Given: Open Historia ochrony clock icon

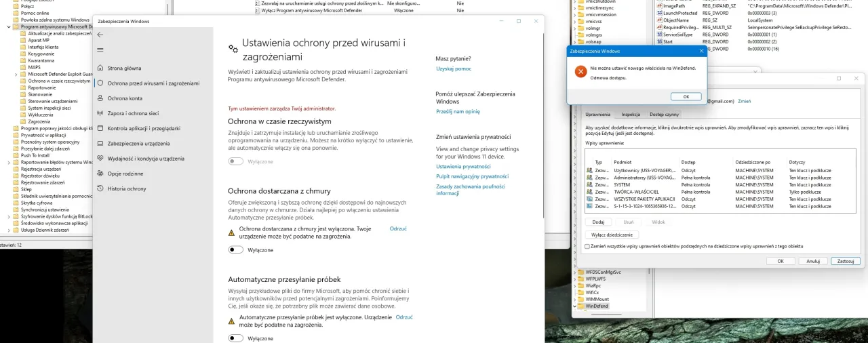Looking at the screenshot, I should [x=100, y=188].
